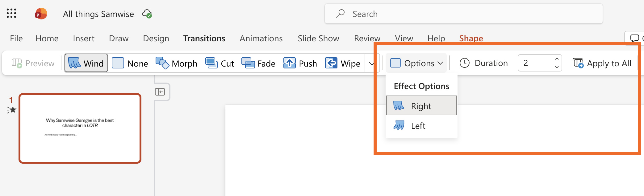
Task: Click the Search box
Action: (463, 14)
